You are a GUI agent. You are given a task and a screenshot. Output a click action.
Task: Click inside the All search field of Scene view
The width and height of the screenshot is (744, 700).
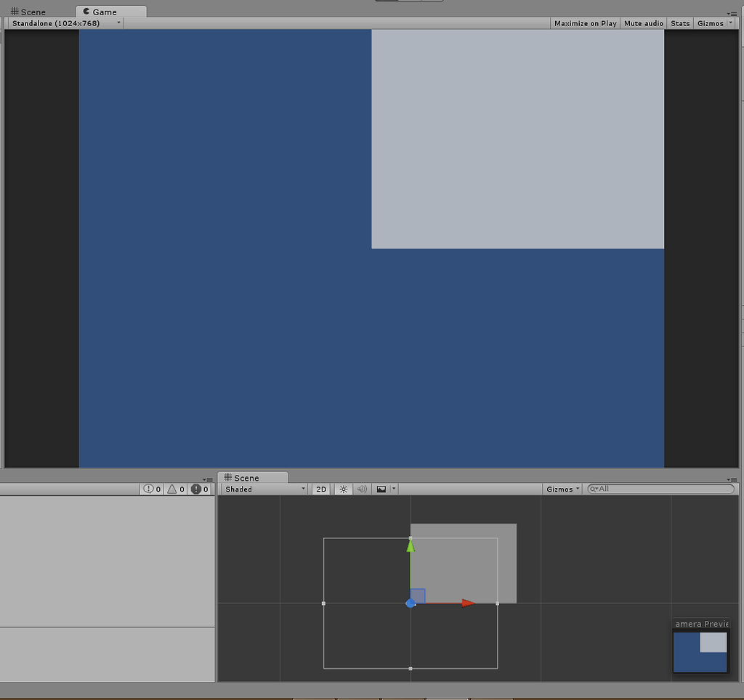pyautogui.click(x=654, y=489)
